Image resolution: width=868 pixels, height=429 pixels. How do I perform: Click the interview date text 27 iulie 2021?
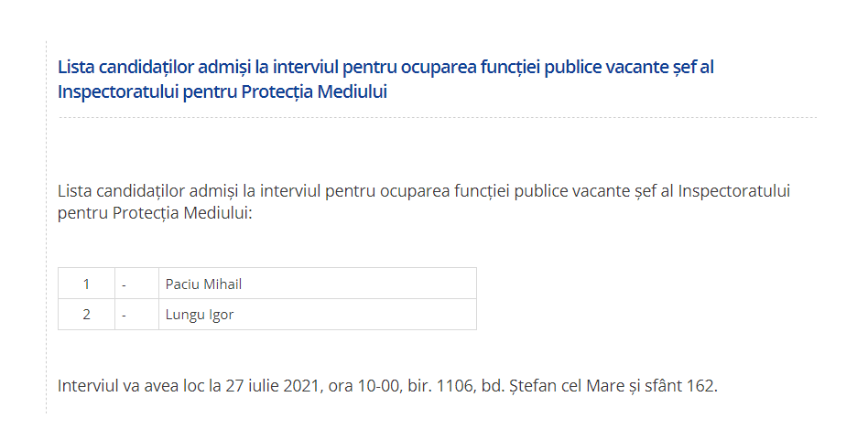point(272,385)
